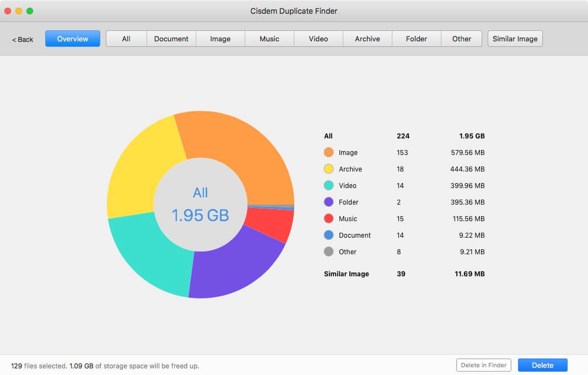Screen dimensions: 588x375
Task: Click the teal Video legend dot
Action: pyautogui.click(x=328, y=185)
